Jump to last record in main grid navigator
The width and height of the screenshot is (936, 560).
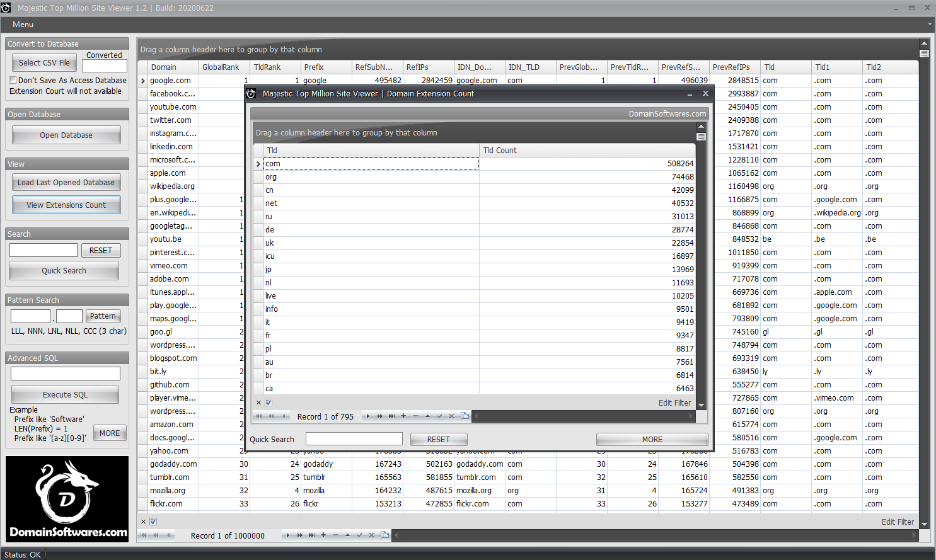tap(311, 535)
